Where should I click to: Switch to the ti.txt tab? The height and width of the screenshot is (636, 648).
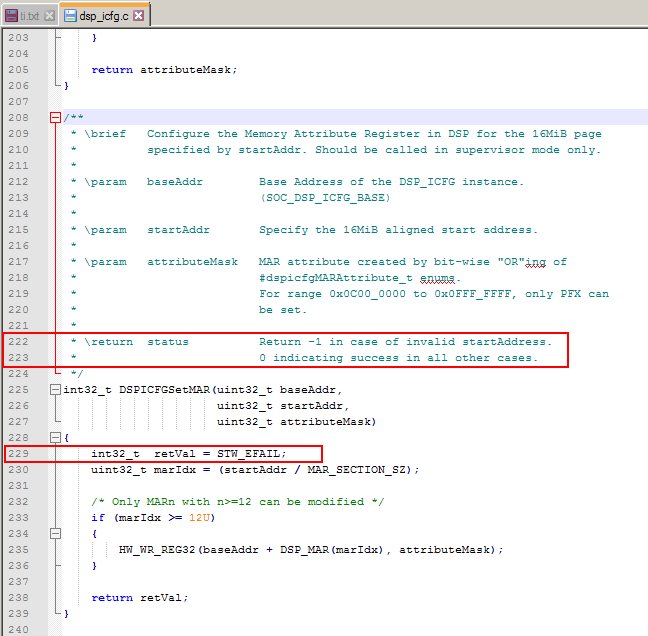pyautogui.click(x=30, y=16)
